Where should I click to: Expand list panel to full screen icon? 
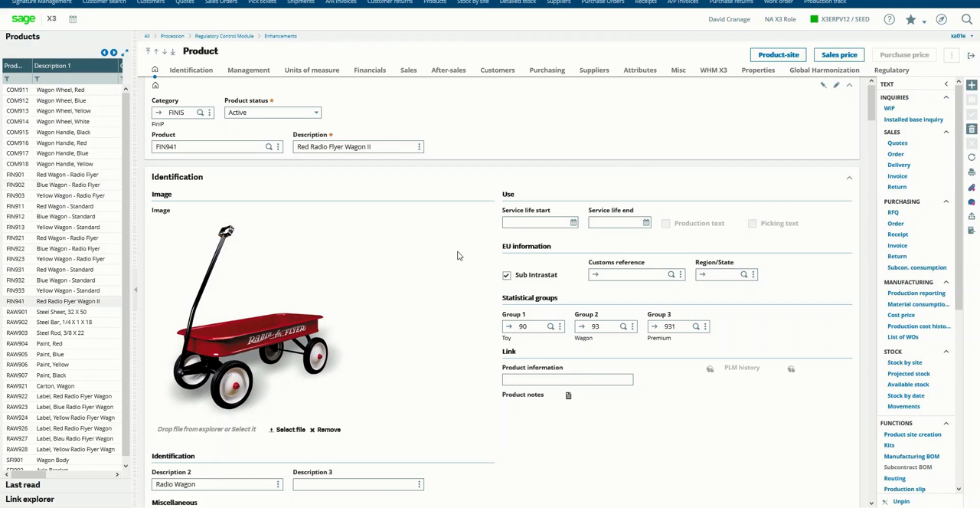[125, 52]
